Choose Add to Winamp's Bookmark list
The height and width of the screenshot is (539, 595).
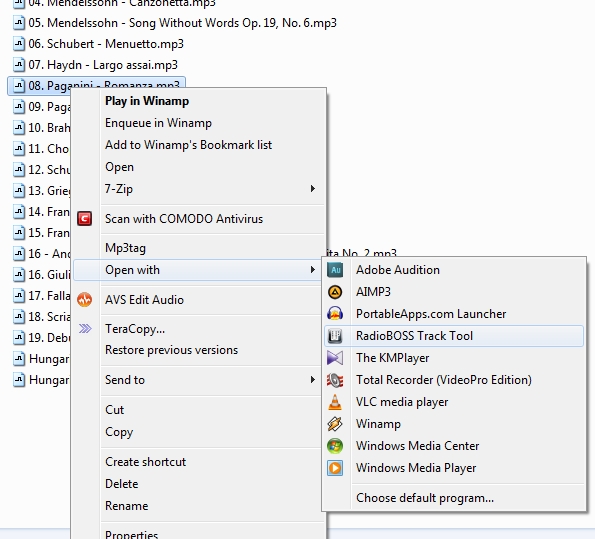pos(189,145)
